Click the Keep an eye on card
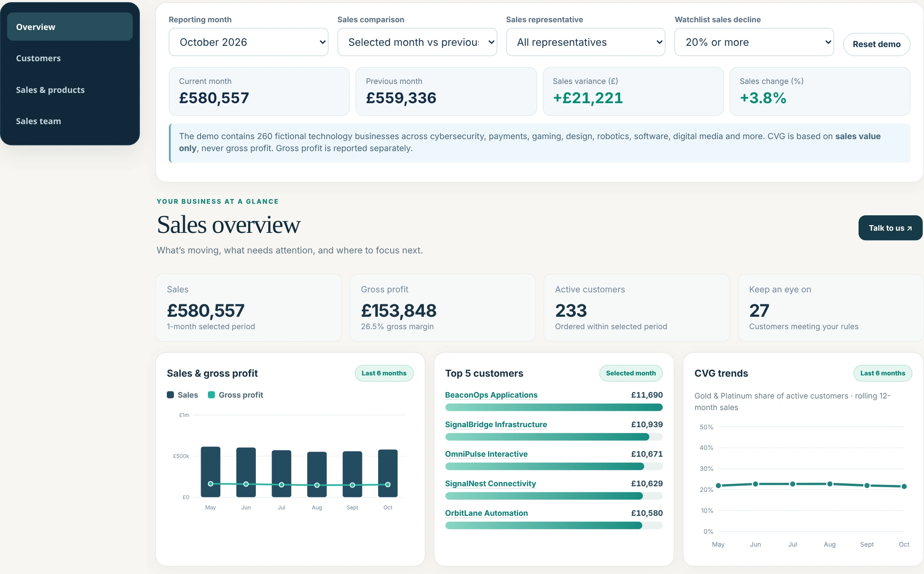This screenshot has height=574, width=924. click(x=830, y=308)
